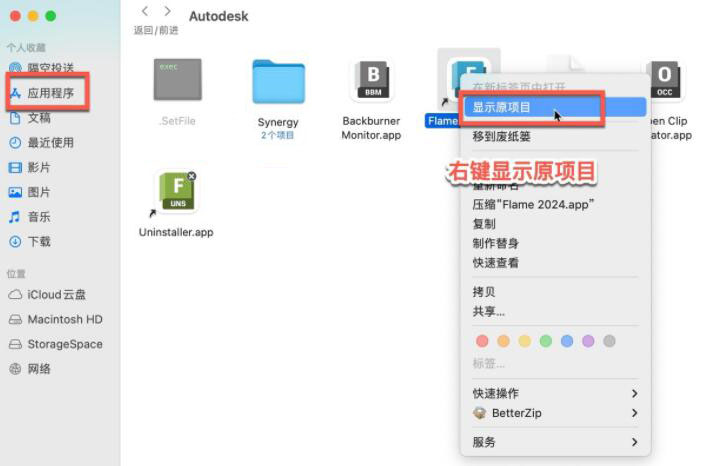Click the Pictures (图片) sidebar icon
706x466 pixels.
(15, 192)
